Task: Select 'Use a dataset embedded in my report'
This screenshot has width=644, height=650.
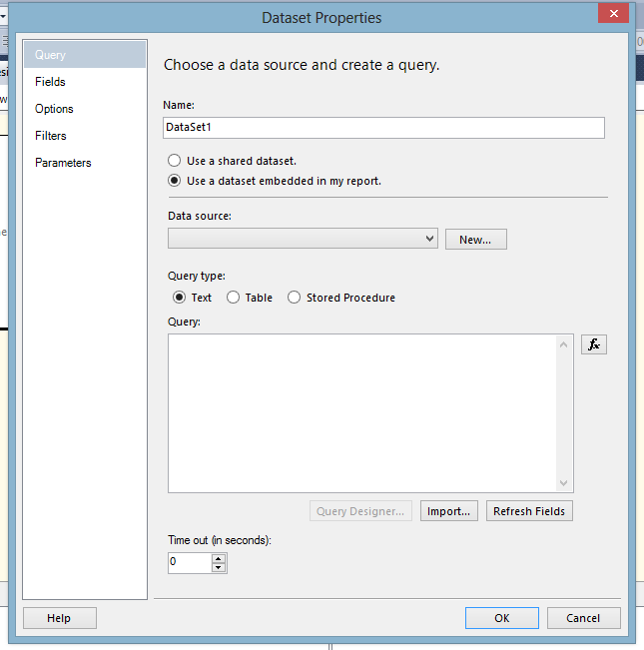Action: (x=175, y=181)
